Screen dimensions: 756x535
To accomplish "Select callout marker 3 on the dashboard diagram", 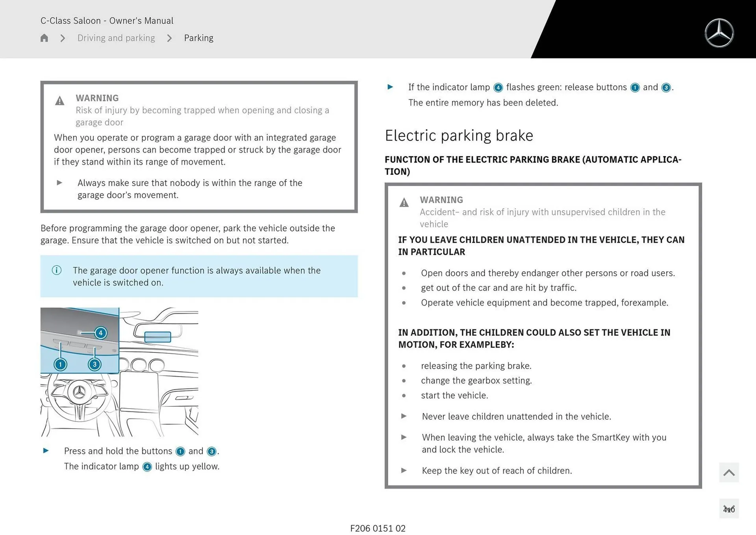I will point(94,364).
